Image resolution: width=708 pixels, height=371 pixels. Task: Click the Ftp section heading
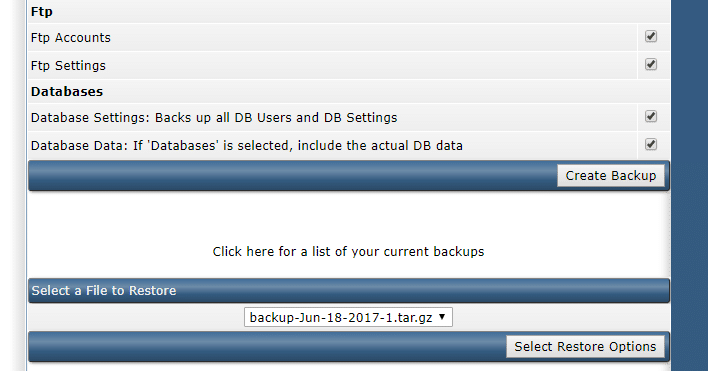pyautogui.click(x=42, y=12)
